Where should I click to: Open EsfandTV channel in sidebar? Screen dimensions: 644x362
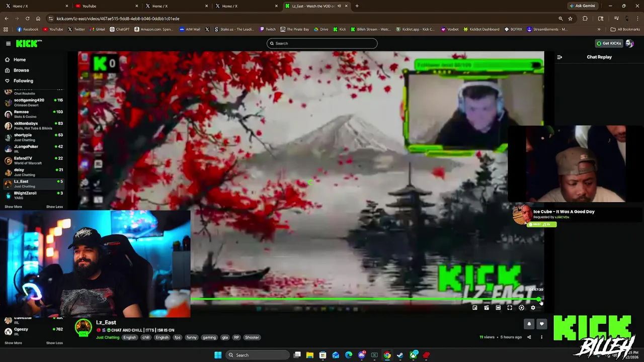pos(34,160)
